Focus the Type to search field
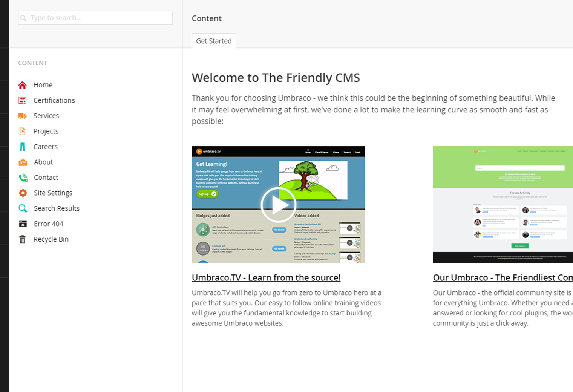The height and width of the screenshot is (392, 573). (x=95, y=18)
